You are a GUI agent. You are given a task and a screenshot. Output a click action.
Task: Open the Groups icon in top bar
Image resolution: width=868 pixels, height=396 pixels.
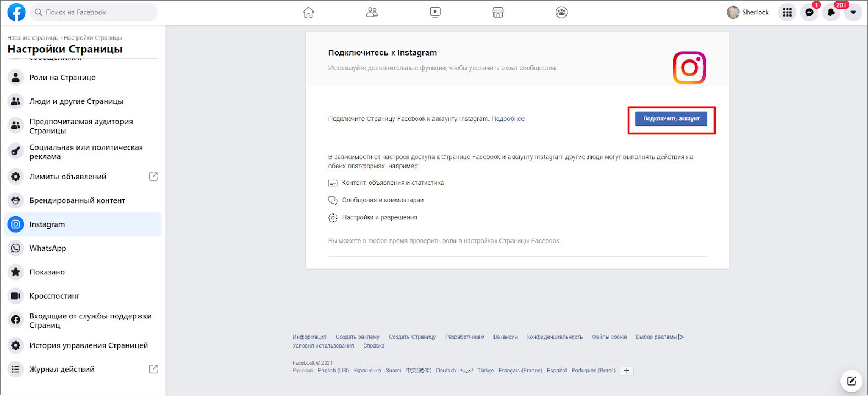pos(561,12)
